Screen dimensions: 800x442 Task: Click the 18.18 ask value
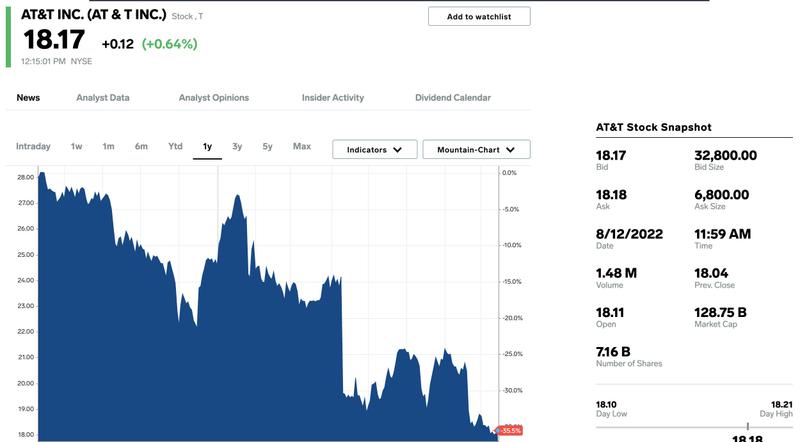click(x=611, y=195)
